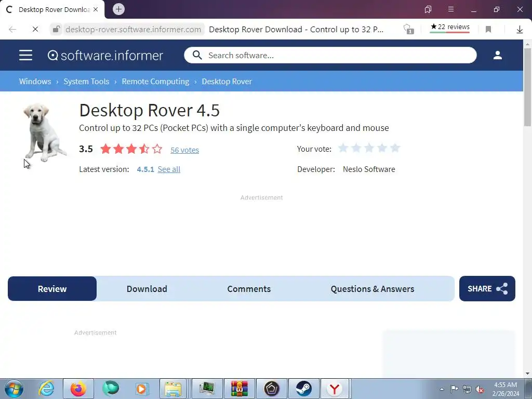Open the user account icon
Viewport: 532px width, 399px height.
tap(497, 55)
